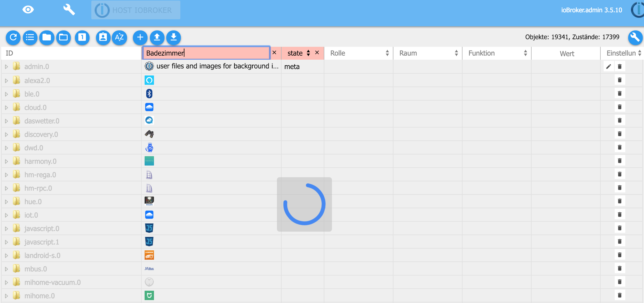Click the Bluetooth adapter icon in ble.0 row
Image resolution: width=644 pixels, height=303 pixels.
(149, 94)
